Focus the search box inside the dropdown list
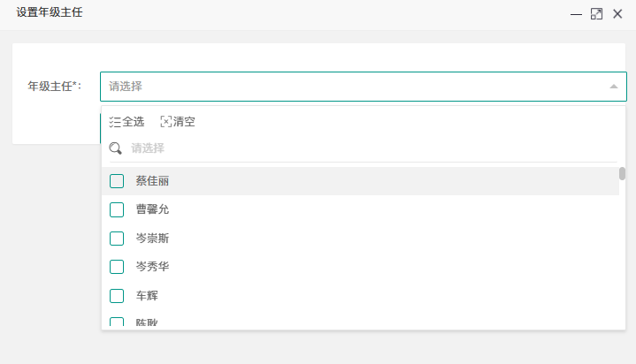The width and height of the screenshot is (636, 364). tap(354, 148)
